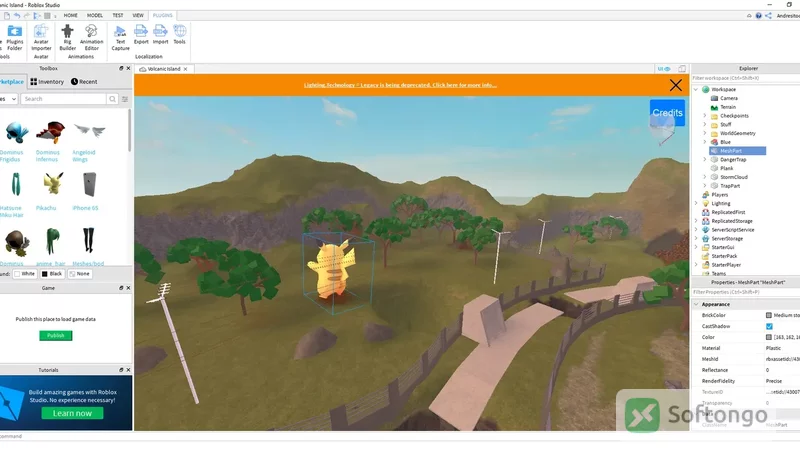Click the Color property swatch

coord(769,338)
